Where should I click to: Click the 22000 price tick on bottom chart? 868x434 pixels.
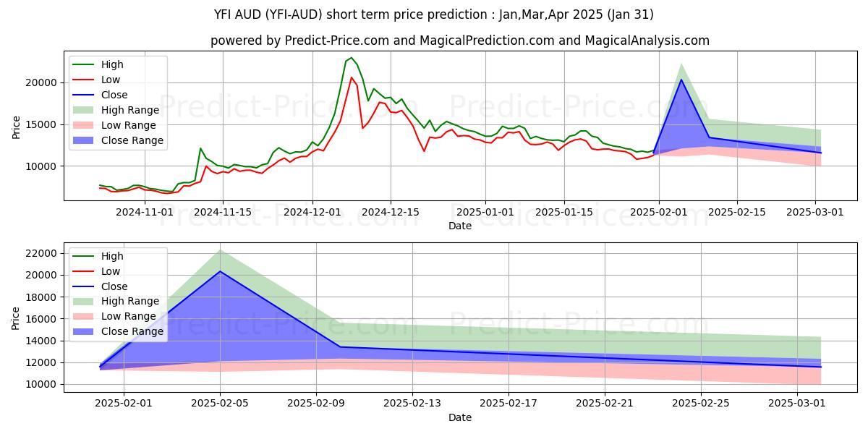click(x=43, y=253)
